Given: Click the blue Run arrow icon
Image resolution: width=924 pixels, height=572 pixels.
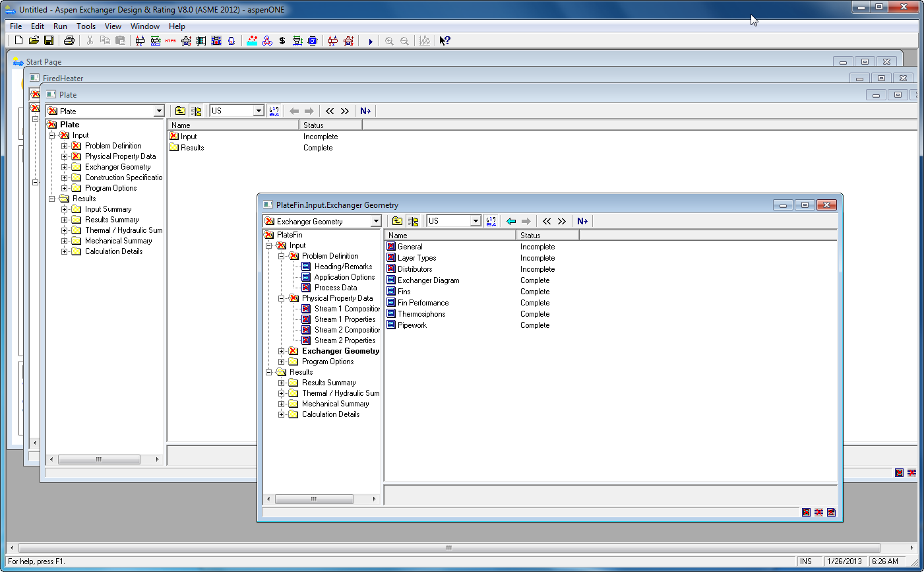Looking at the screenshot, I should tap(371, 41).
